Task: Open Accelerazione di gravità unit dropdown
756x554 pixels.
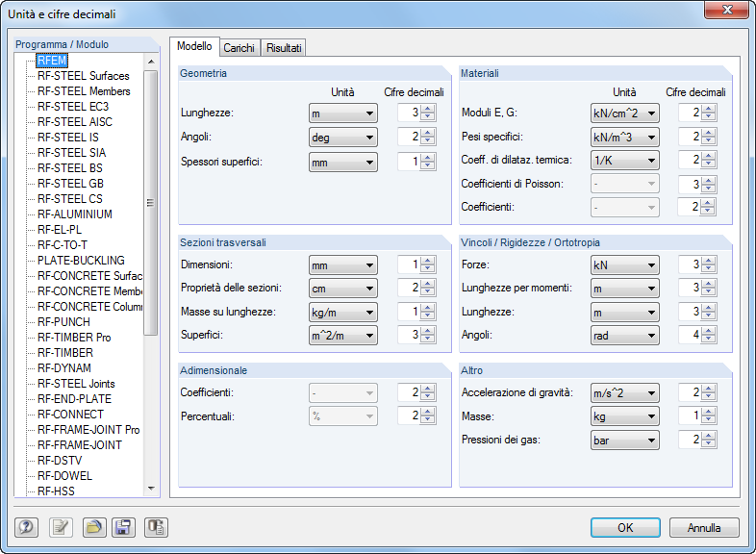Action: coord(625,393)
